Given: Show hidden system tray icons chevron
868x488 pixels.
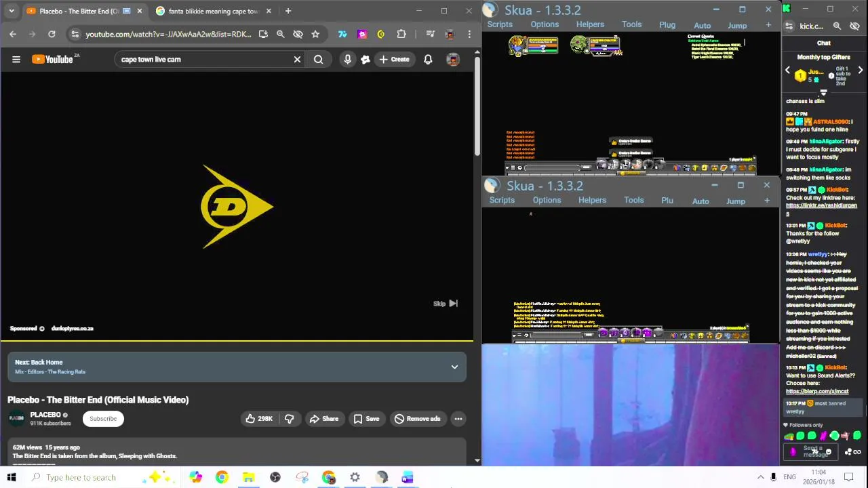Looking at the screenshot, I should [760, 477].
